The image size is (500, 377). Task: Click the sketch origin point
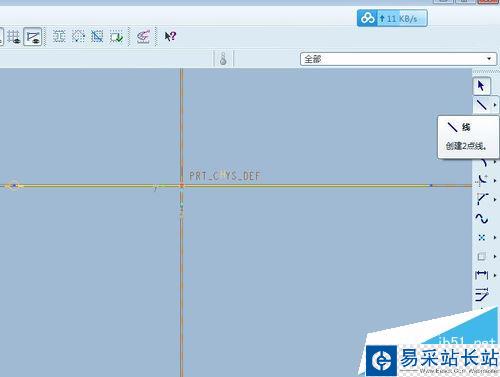[x=182, y=186]
